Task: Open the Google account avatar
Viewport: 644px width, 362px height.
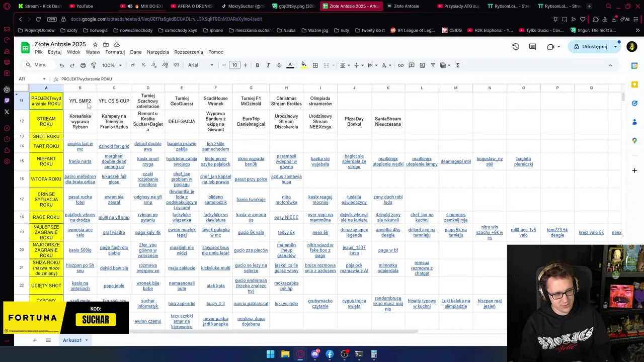Action: coord(632,47)
